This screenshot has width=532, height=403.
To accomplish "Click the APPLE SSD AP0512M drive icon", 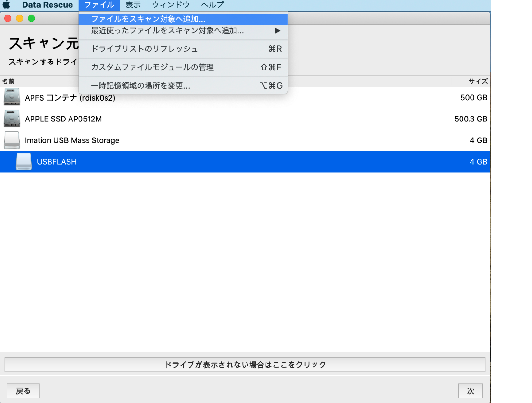I will (12, 119).
